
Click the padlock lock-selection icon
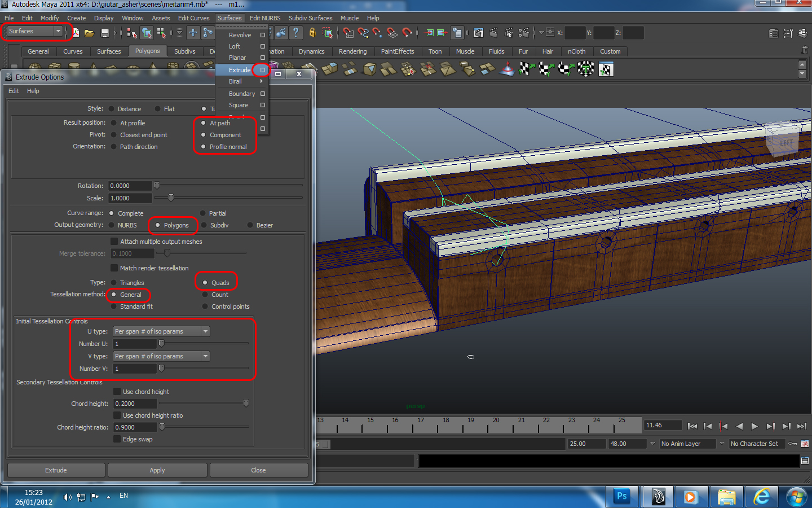[x=312, y=33]
